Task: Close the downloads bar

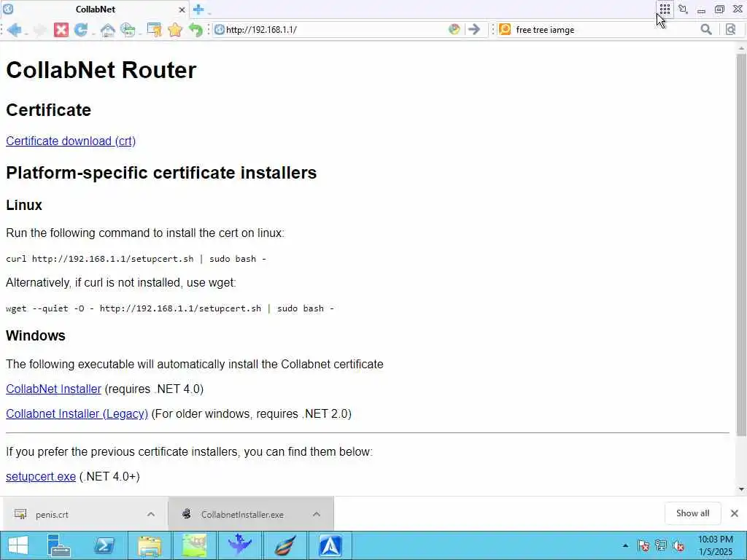Action: [734, 513]
